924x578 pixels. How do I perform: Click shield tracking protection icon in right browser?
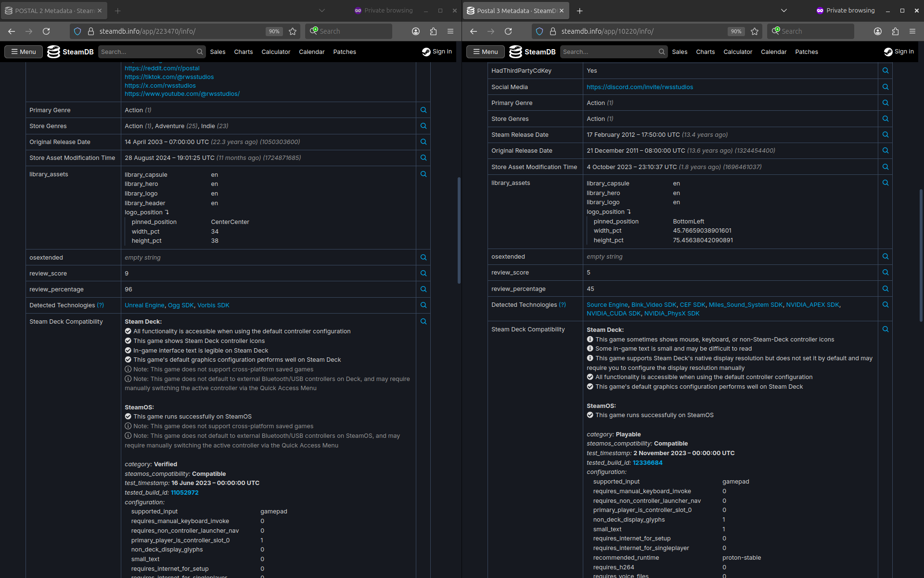(539, 31)
